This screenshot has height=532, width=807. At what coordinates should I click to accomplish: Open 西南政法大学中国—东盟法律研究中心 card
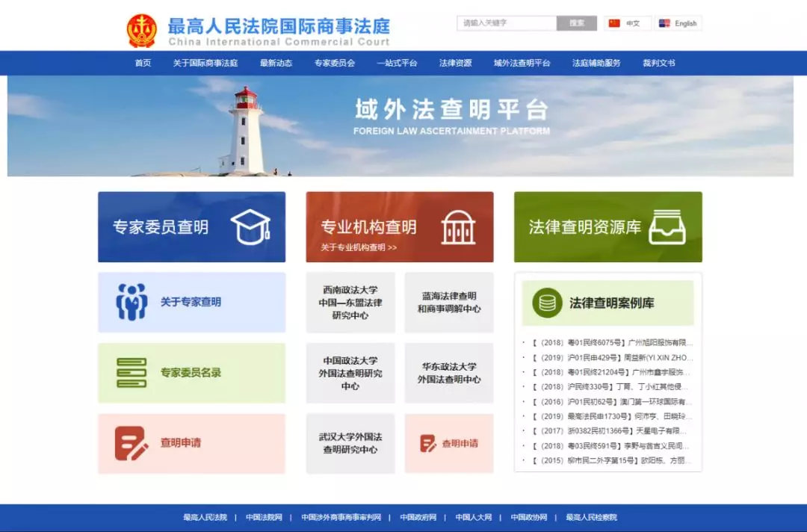pos(350,303)
